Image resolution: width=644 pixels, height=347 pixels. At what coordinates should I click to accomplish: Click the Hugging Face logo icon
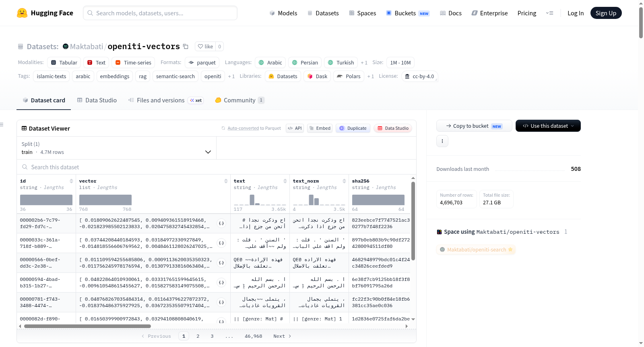click(22, 13)
